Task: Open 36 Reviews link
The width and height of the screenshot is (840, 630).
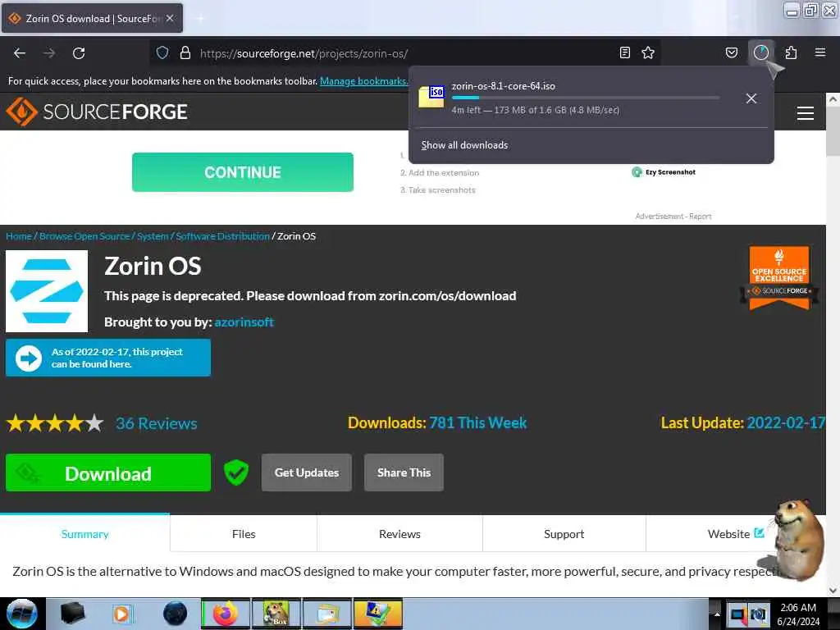Action: [x=157, y=423]
